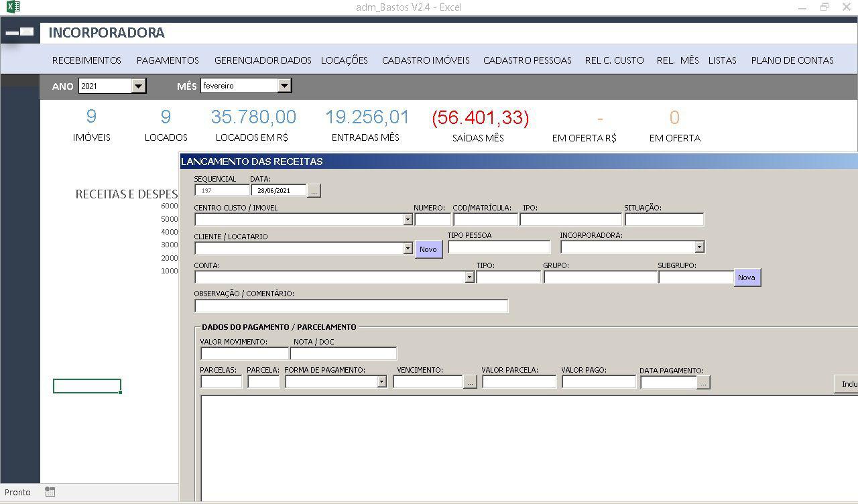Click the Excel logo icon in title bar
Screen dimensions: 858x504
(x=13, y=7)
